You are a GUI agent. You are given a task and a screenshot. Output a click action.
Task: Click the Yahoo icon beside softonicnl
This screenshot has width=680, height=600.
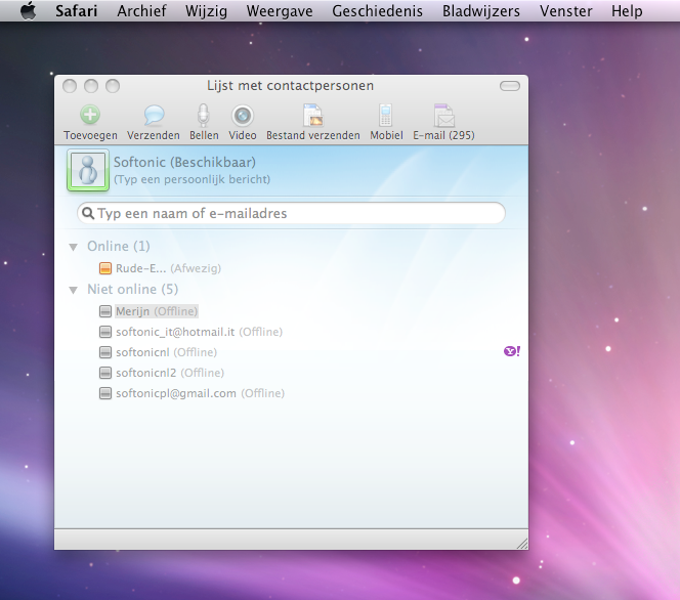[x=512, y=351]
